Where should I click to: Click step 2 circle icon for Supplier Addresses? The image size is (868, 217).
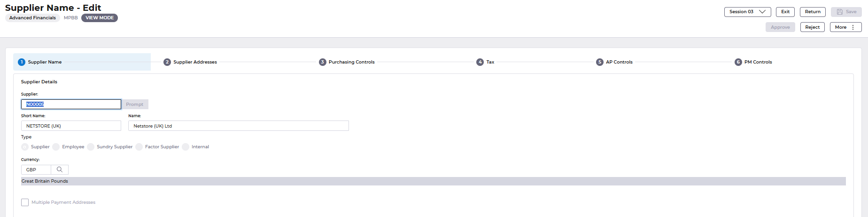pyautogui.click(x=167, y=62)
